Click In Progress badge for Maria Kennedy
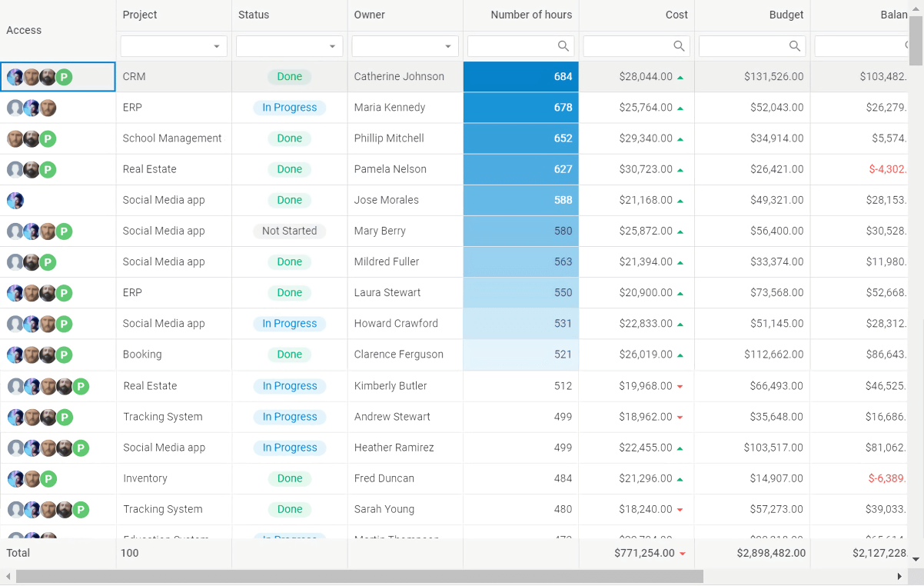This screenshot has width=924, height=586. coord(289,108)
